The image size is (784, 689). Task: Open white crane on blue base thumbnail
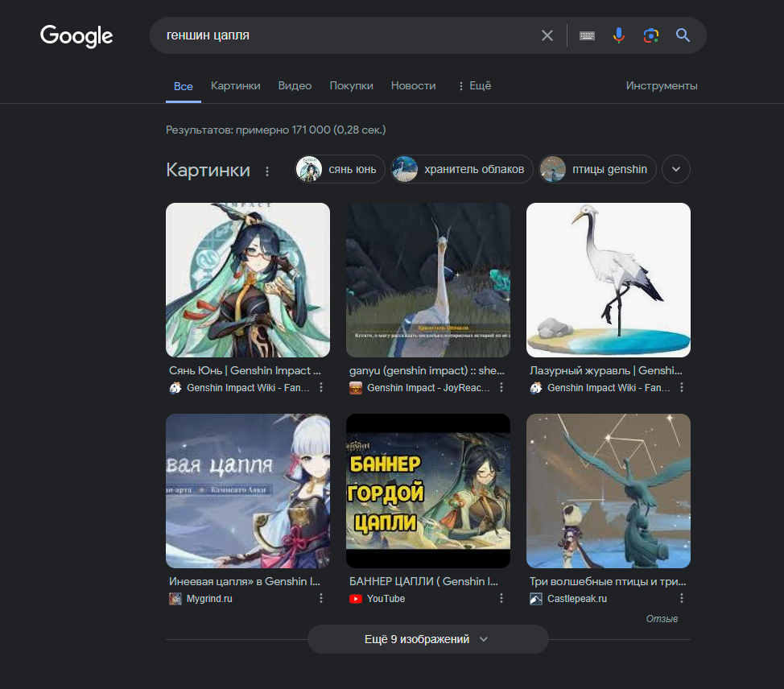pos(609,280)
